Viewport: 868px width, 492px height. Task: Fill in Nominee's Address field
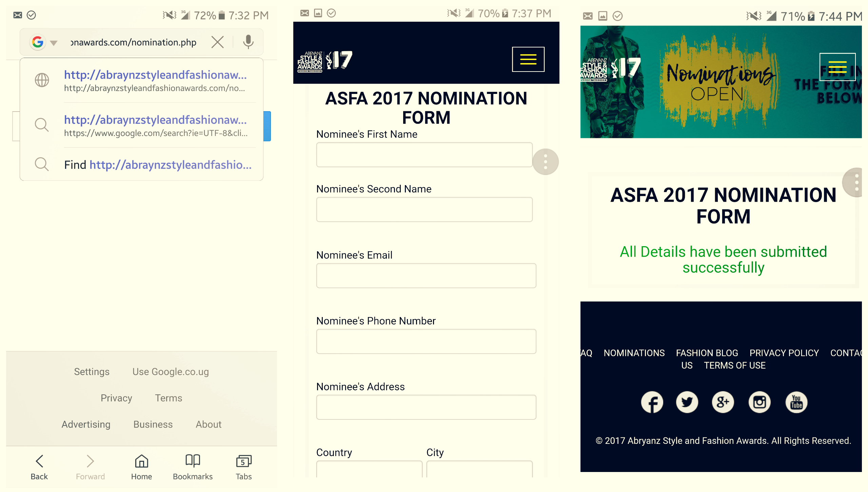coord(426,407)
